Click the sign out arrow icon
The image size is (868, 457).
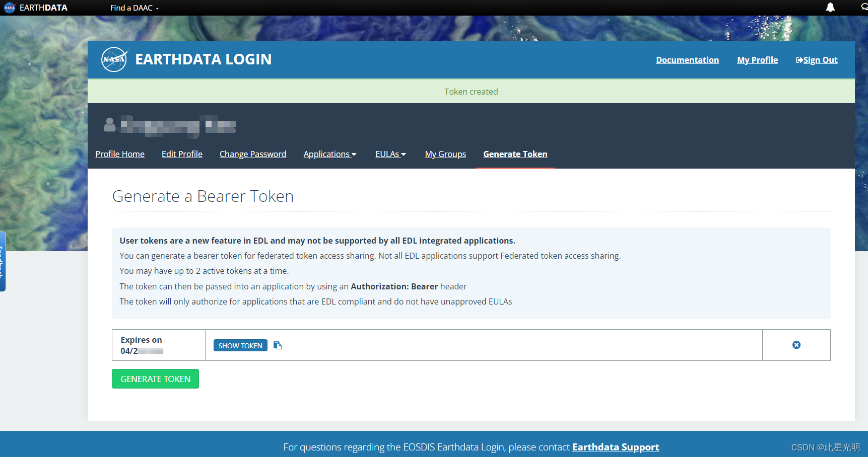(798, 59)
